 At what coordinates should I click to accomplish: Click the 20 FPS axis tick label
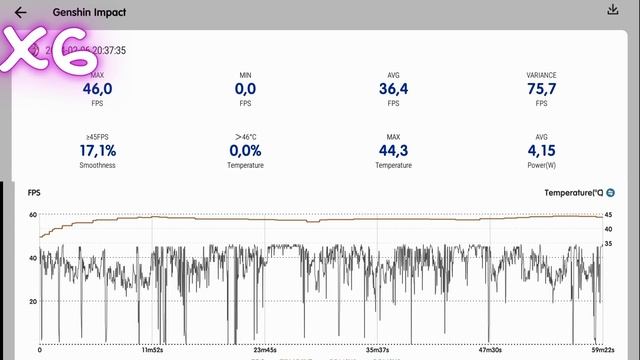pos(33,301)
